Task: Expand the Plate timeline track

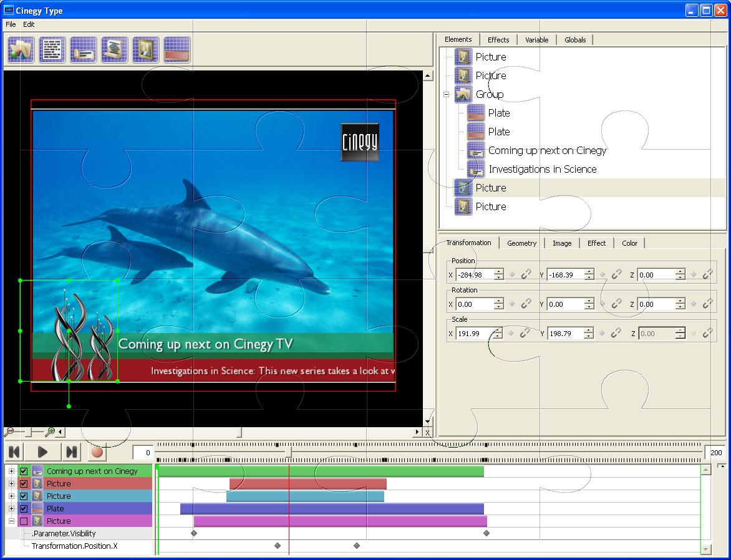Action: tap(12, 509)
